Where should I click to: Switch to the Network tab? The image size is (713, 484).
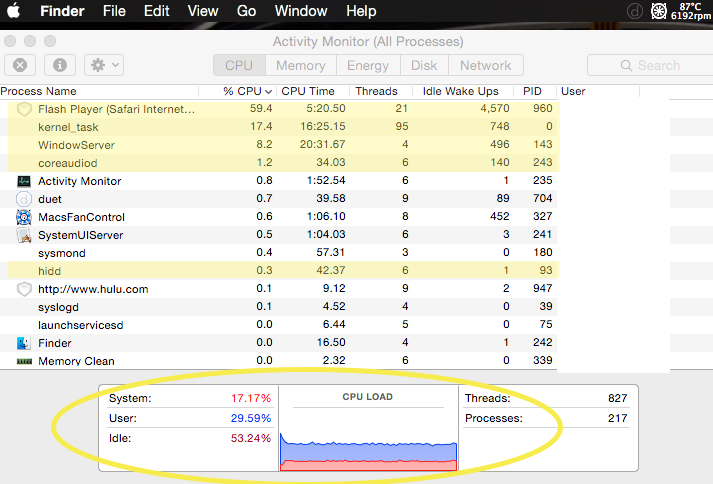[x=486, y=66]
